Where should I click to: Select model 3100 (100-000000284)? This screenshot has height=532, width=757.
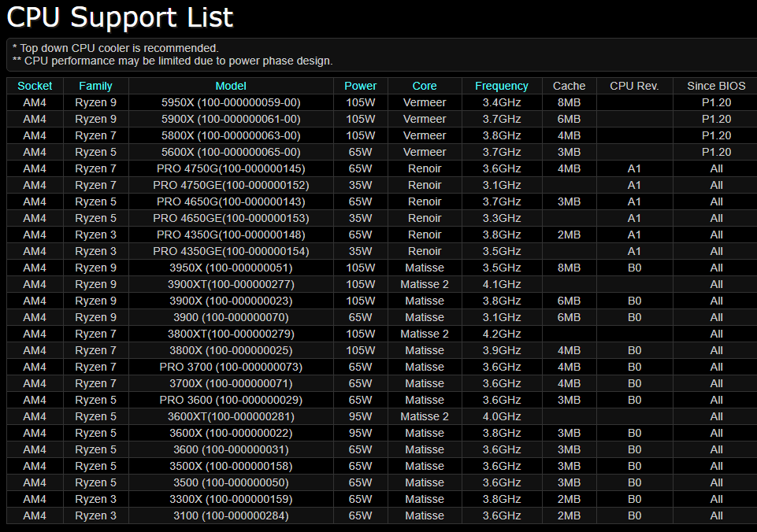(x=231, y=515)
